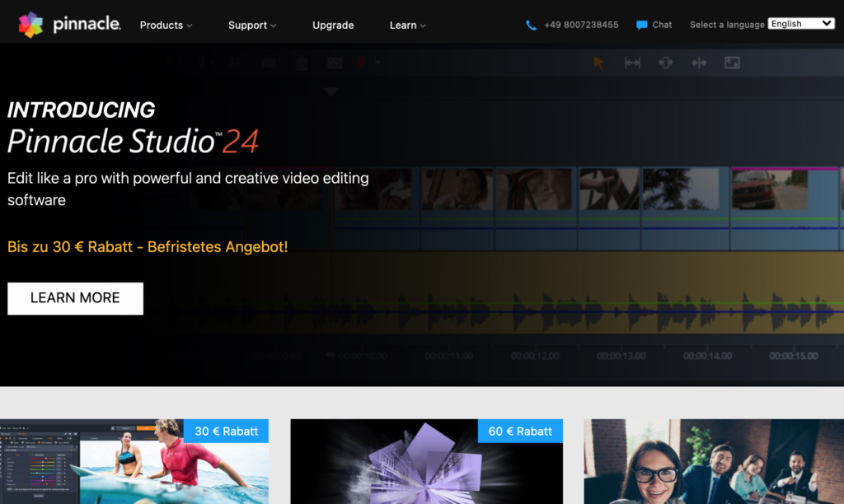The width and height of the screenshot is (844, 504).
Task: Click the LEARN MORE button
Action: pos(75,298)
